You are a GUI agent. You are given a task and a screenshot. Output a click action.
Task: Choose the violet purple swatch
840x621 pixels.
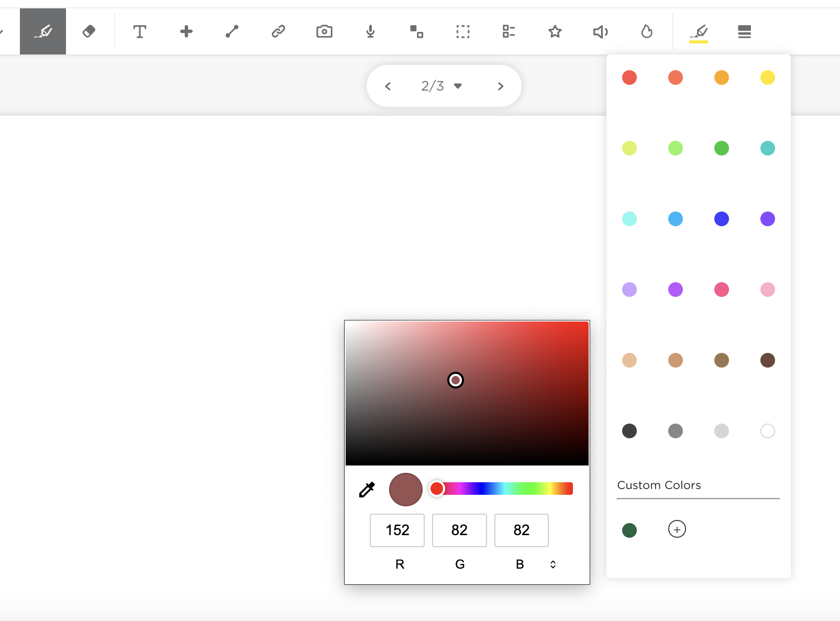768,219
